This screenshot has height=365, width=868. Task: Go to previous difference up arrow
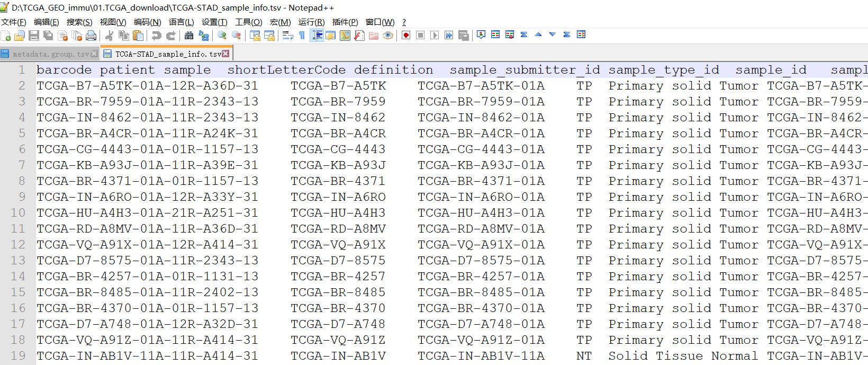pos(538,34)
